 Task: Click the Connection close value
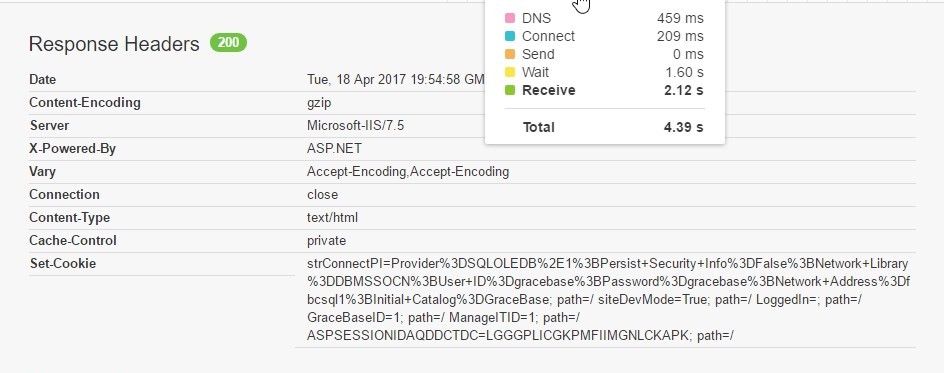tap(322, 195)
